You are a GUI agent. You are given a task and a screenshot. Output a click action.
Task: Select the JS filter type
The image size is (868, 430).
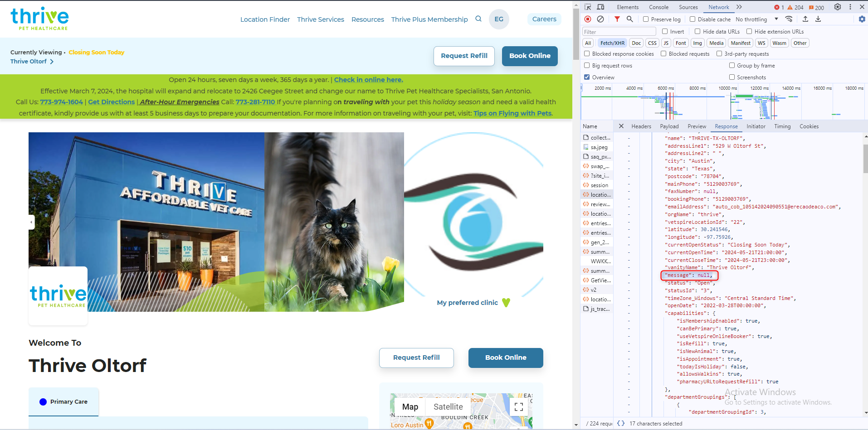pyautogui.click(x=666, y=43)
